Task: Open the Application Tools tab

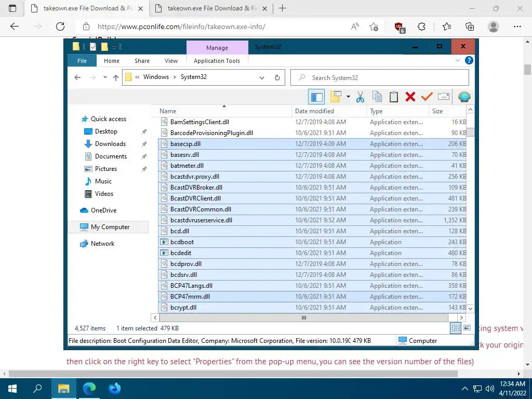Action: click(217, 61)
